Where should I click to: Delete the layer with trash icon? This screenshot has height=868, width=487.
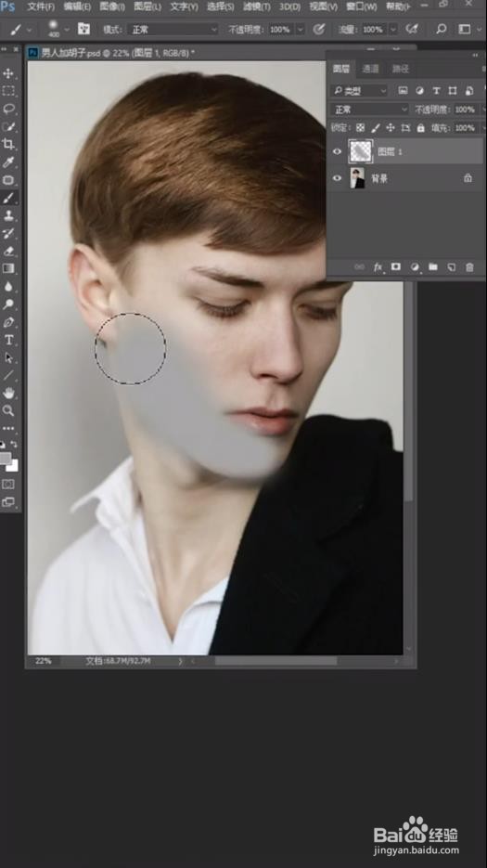coord(470,267)
